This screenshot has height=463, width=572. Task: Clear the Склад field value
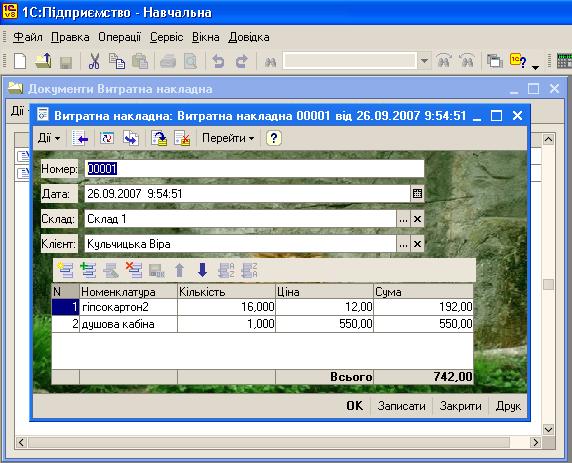click(417, 219)
